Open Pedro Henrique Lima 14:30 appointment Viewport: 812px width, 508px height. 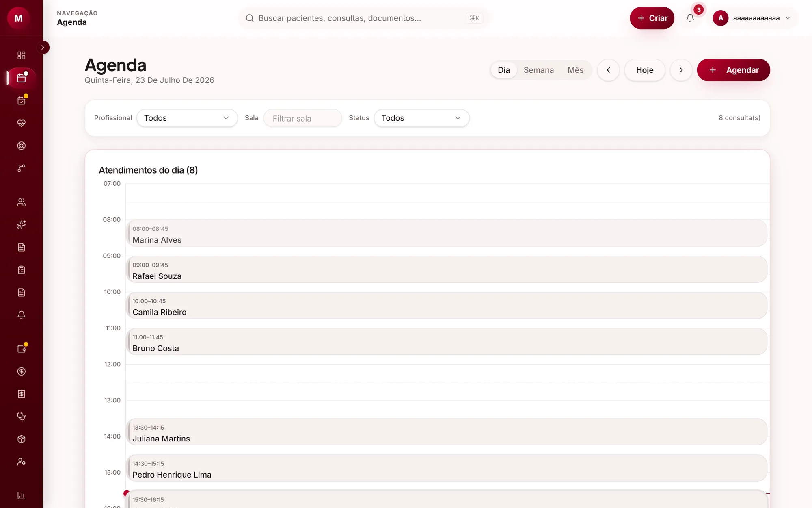(447, 468)
